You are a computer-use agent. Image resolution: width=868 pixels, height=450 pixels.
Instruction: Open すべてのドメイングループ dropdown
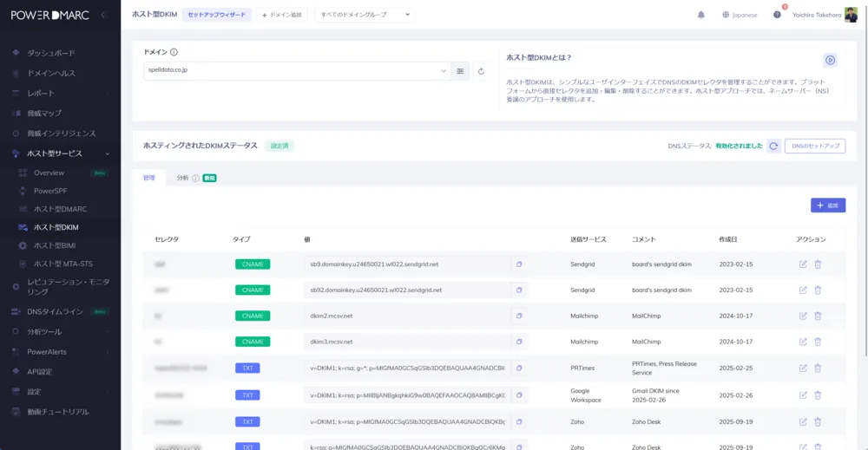[365, 15]
